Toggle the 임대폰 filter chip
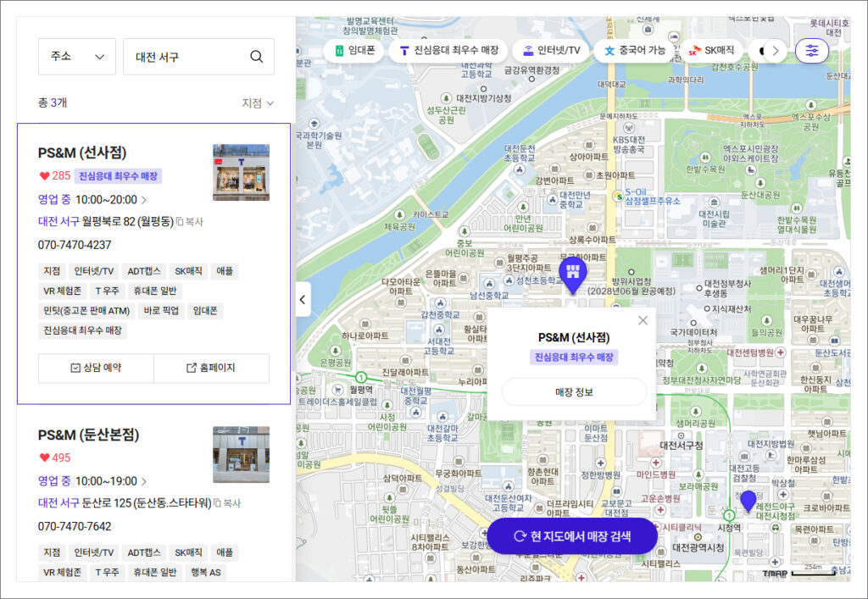 pos(353,51)
